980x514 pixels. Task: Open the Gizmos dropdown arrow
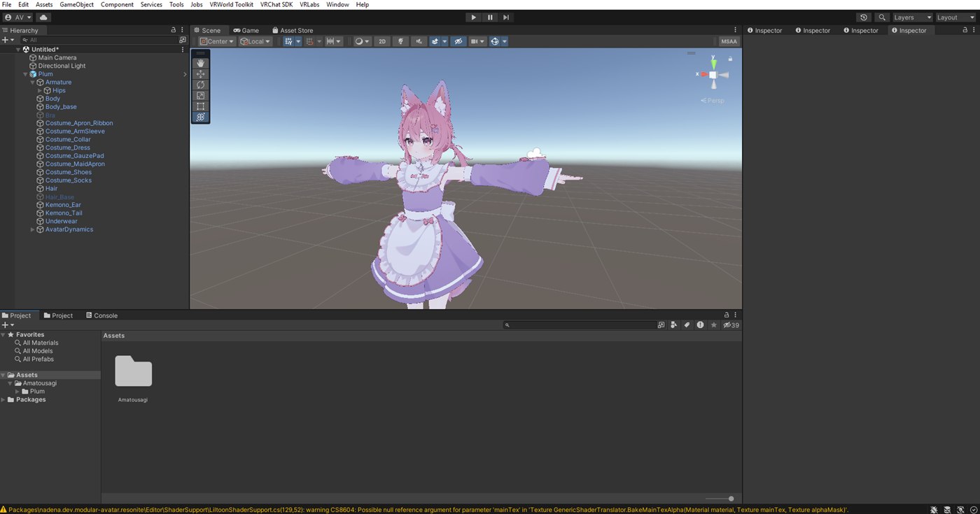pyautogui.click(x=504, y=41)
